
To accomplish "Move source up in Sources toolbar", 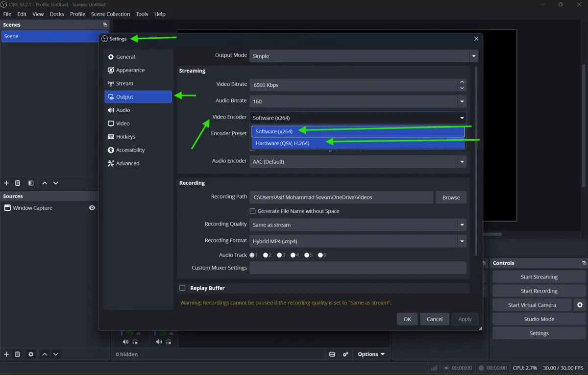I will click(45, 354).
